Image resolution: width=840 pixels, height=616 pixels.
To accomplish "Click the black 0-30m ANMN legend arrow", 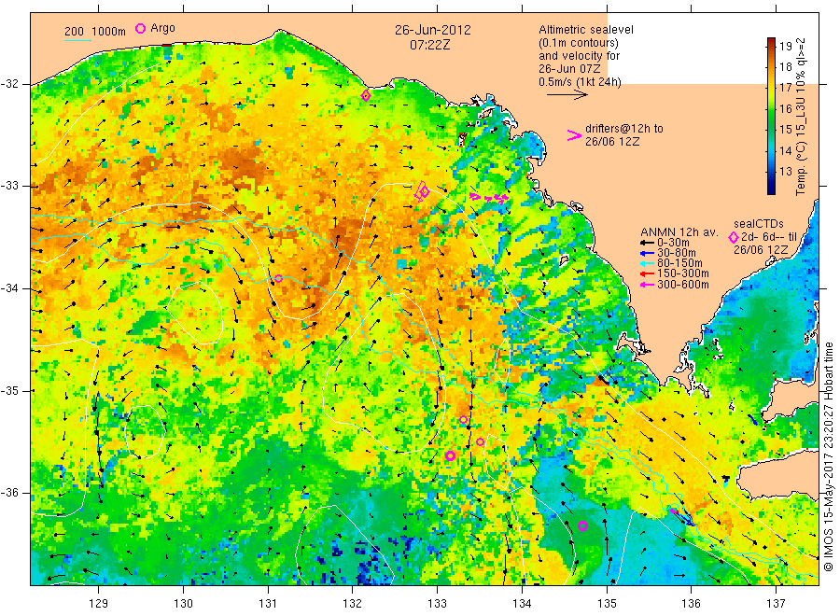I will coord(647,243).
